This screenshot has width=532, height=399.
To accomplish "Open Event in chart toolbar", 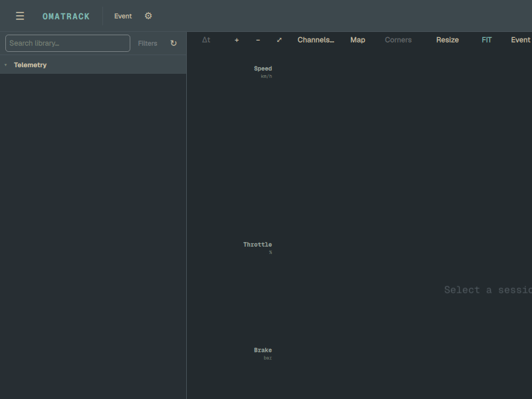I will click(521, 40).
